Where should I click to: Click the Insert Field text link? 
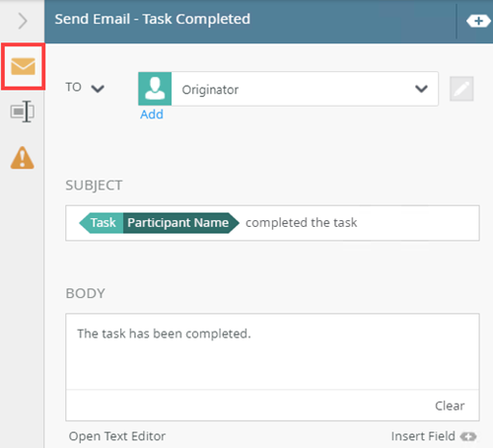(x=423, y=436)
